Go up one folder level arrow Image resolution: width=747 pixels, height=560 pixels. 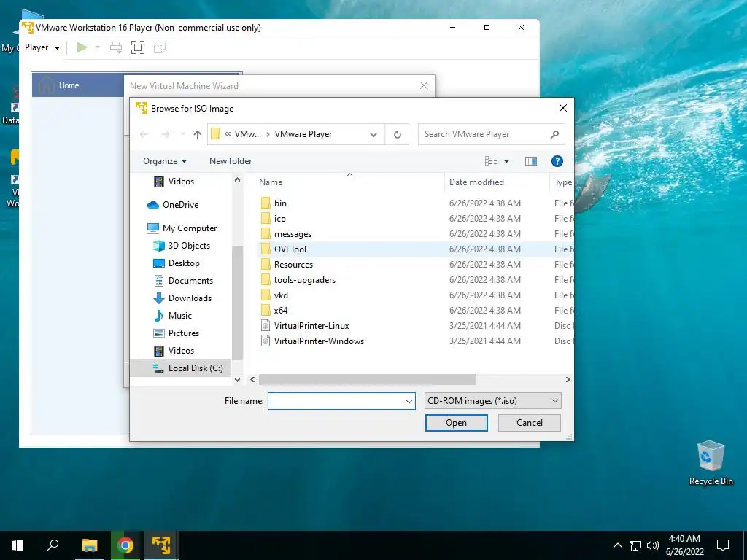[197, 135]
